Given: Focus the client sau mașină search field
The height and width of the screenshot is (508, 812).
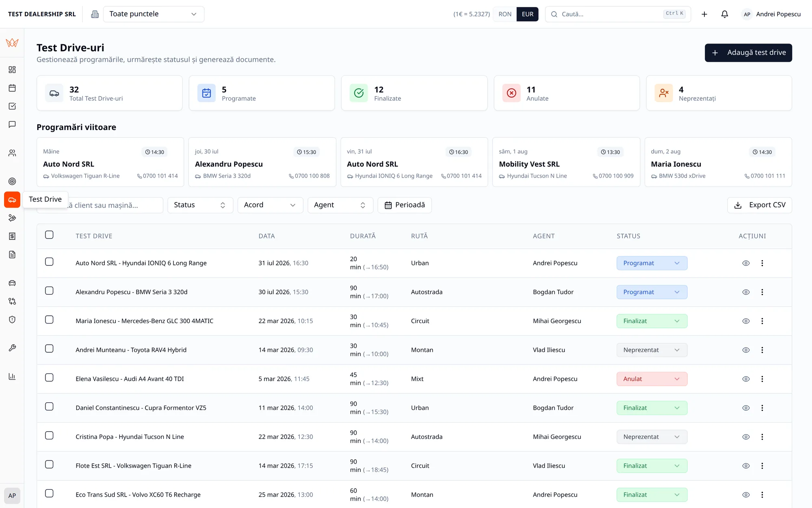Looking at the screenshot, I should 100,205.
